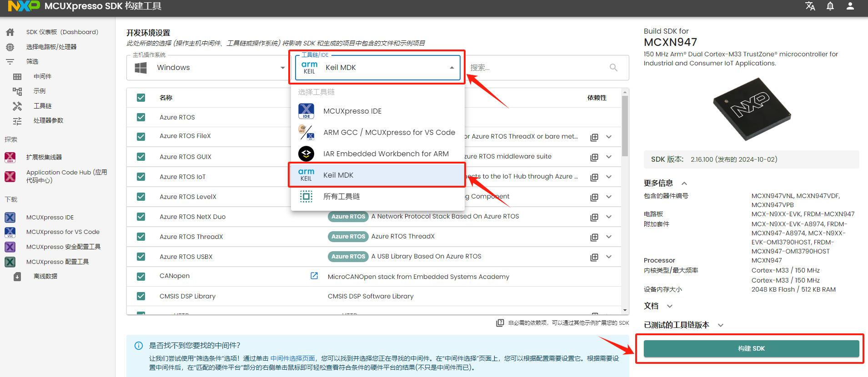Select ARM GCC / MCUXpresso for VS Code option
Viewport: 868px width, 377px height.
point(377,132)
